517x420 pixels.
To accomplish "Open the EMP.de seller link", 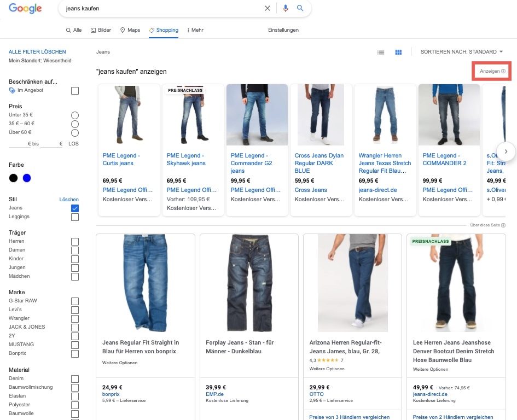I will coord(214,394).
